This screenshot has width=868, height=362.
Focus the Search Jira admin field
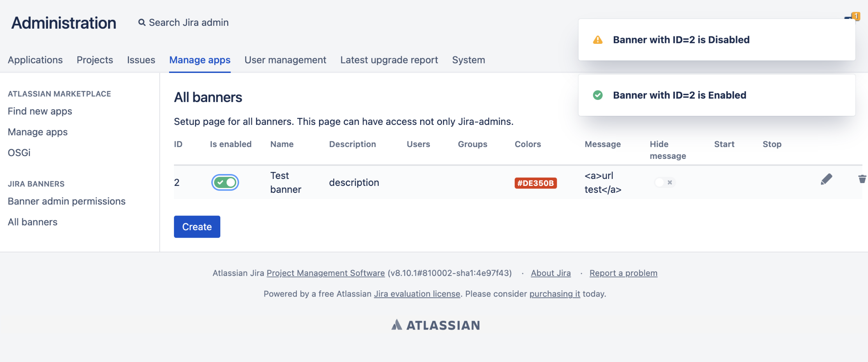(189, 23)
